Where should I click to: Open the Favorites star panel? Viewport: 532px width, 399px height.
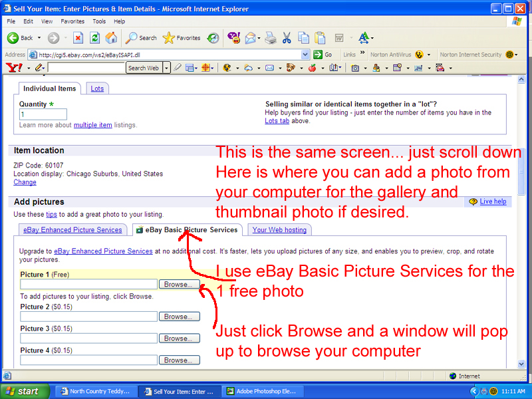pos(182,38)
